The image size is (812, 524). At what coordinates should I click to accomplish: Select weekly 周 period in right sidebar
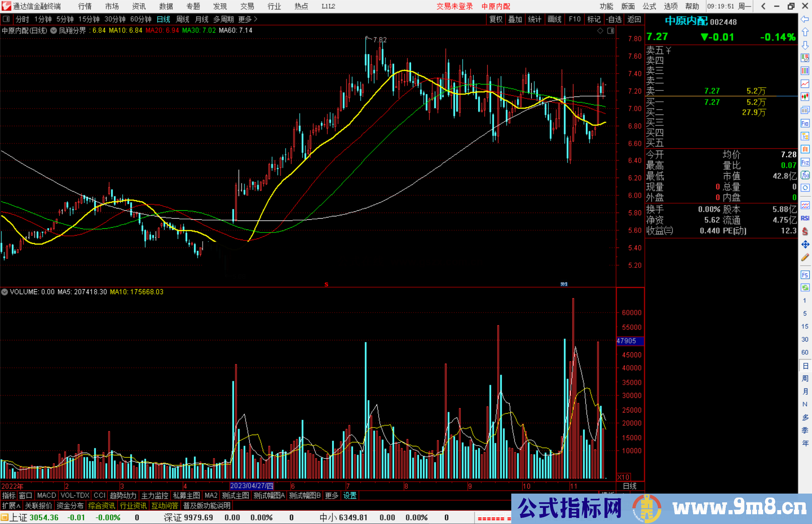pyautogui.click(x=805, y=378)
